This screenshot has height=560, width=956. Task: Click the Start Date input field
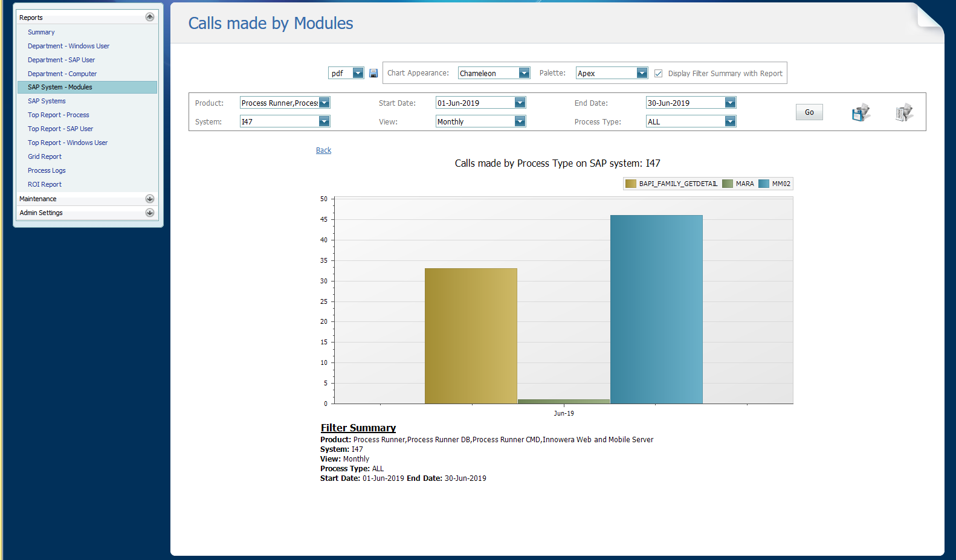[x=475, y=103]
